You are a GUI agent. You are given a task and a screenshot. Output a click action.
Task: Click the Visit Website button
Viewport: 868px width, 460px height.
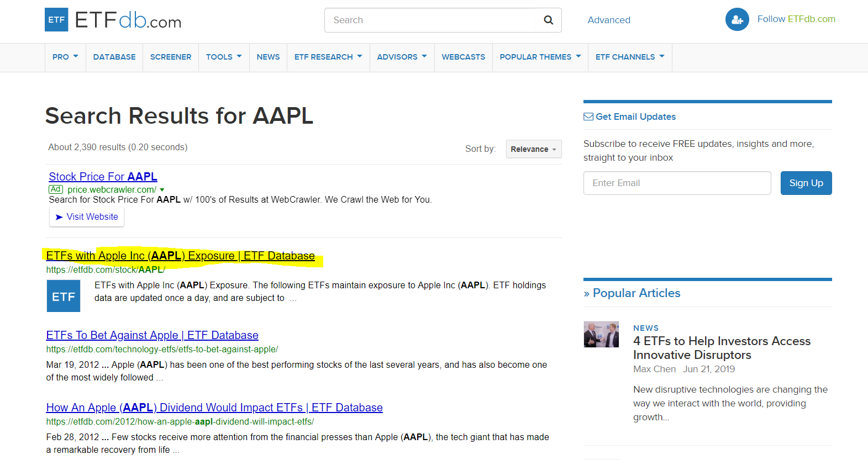(x=87, y=217)
